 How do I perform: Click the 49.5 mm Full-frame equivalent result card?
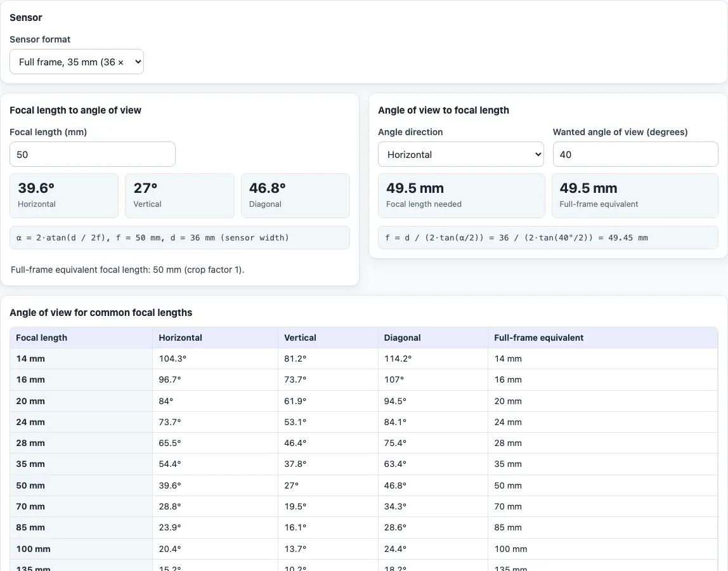tap(635, 195)
